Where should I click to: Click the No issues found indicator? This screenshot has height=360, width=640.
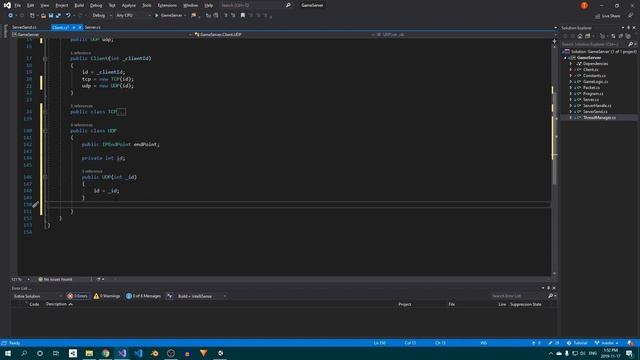click(x=56, y=280)
